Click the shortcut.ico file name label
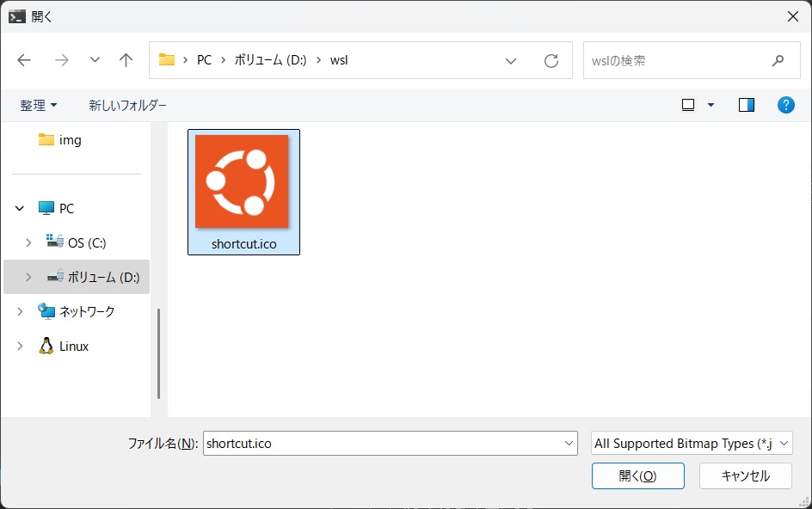This screenshot has width=812, height=509. pos(244,244)
